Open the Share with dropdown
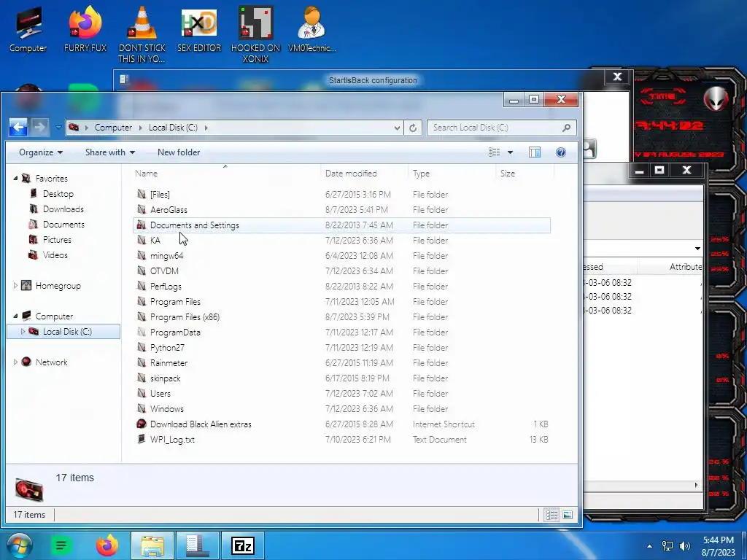Viewport: 747px width, 560px height. 110,152
